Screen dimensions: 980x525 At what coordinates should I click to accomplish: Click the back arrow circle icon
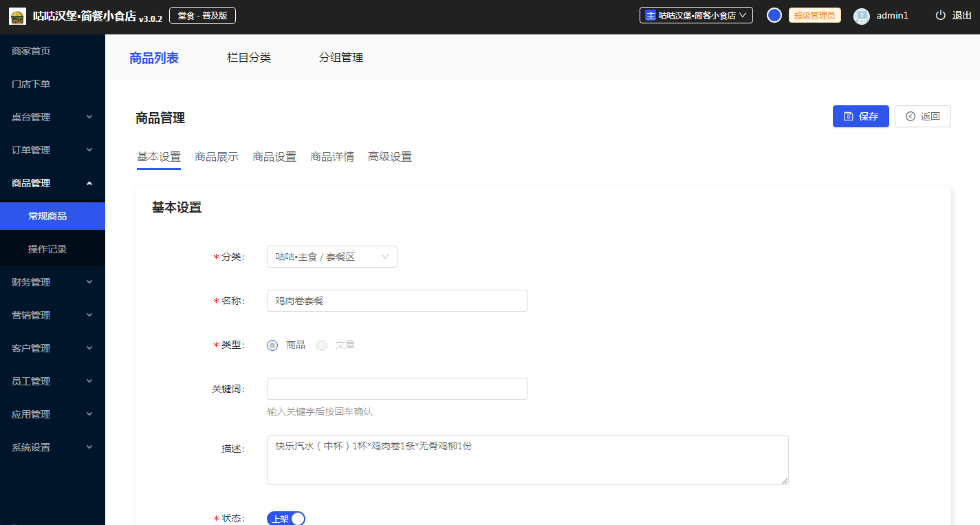click(911, 116)
